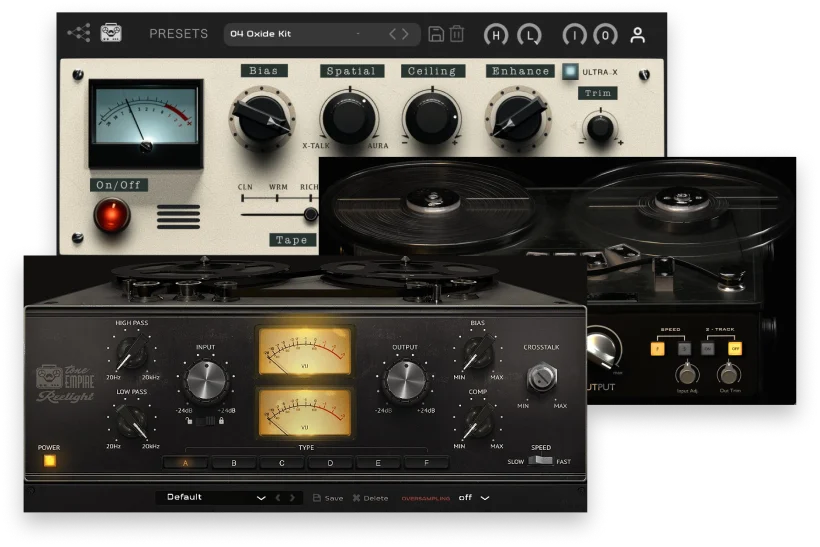Go to next preset with right arrow in top bar
The image size is (820, 547).
405,35
